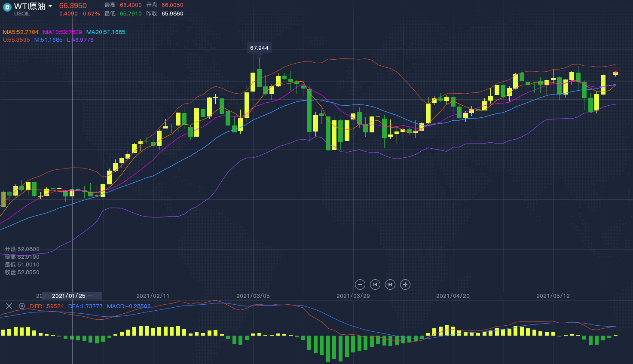Close the MACD indicator panel
Viewport: 633px width, 364px height.
(9, 306)
